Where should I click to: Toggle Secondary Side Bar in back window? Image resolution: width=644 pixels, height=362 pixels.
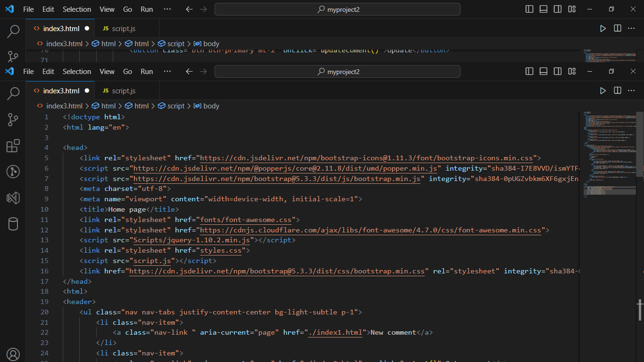tap(557, 9)
